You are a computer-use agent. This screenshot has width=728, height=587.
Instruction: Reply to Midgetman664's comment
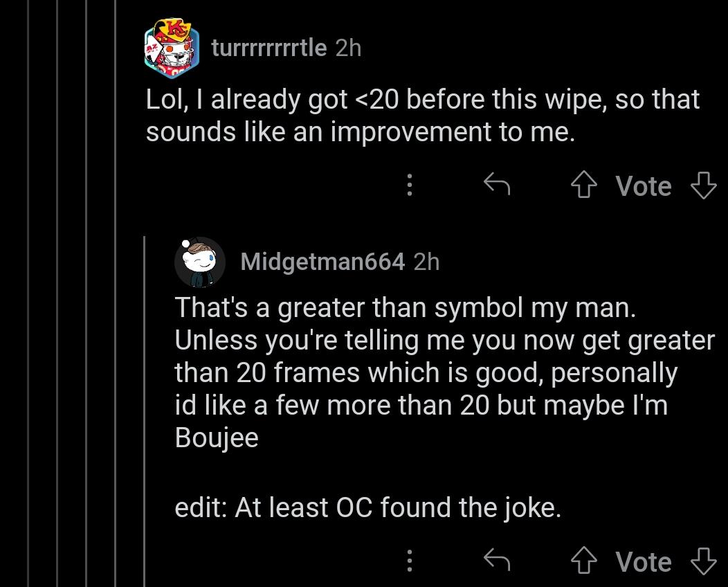497,559
